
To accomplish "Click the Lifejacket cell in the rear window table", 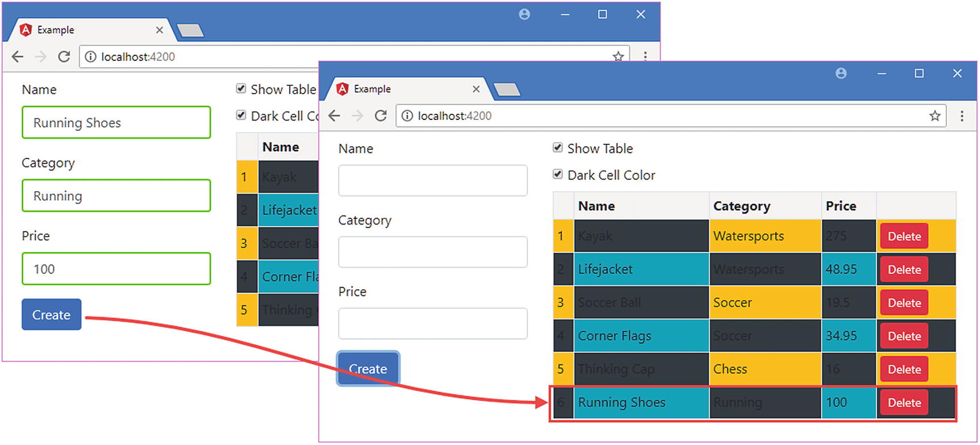I will (289, 210).
